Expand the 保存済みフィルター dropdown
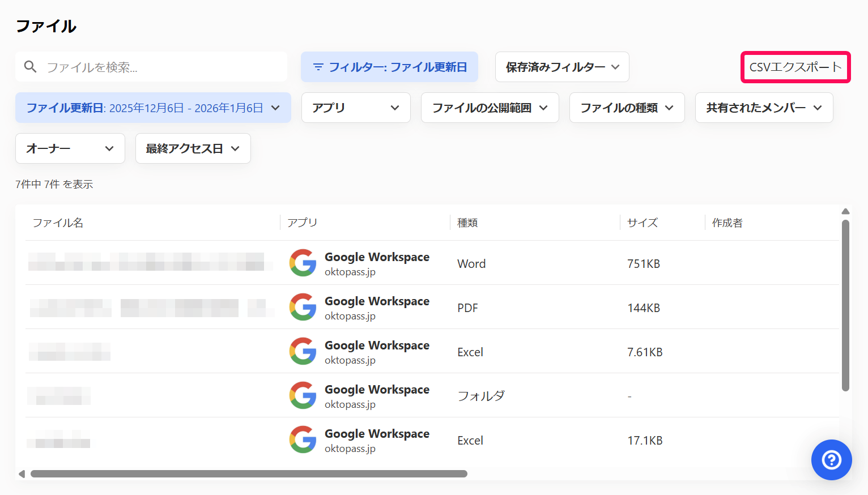The height and width of the screenshot is (495, 868). (562, 67)
